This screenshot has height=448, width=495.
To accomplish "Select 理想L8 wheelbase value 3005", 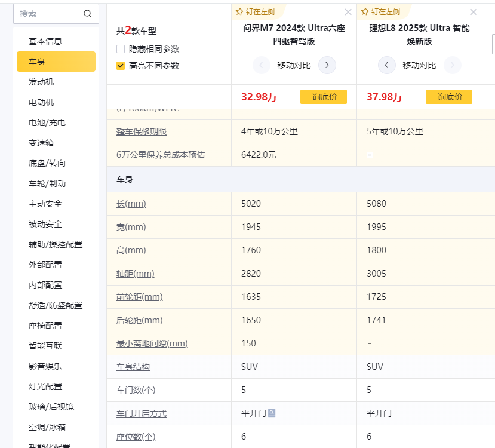I will (376, 274).
